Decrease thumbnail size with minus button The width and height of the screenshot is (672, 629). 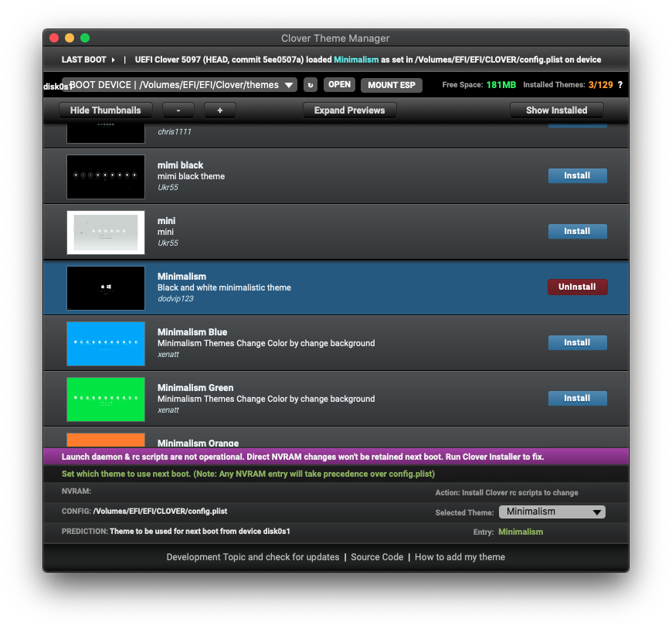(x=178, y=110)
